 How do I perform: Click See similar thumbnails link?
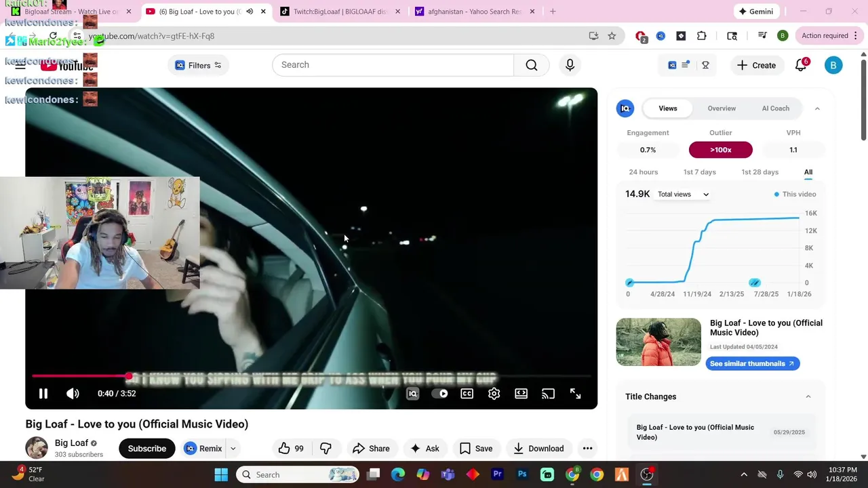(753, 364)
